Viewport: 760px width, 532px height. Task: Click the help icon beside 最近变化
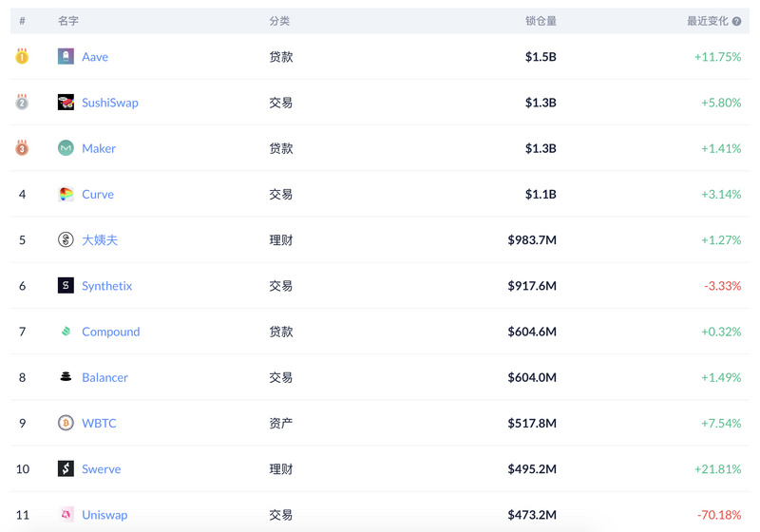tap(737, 21)
